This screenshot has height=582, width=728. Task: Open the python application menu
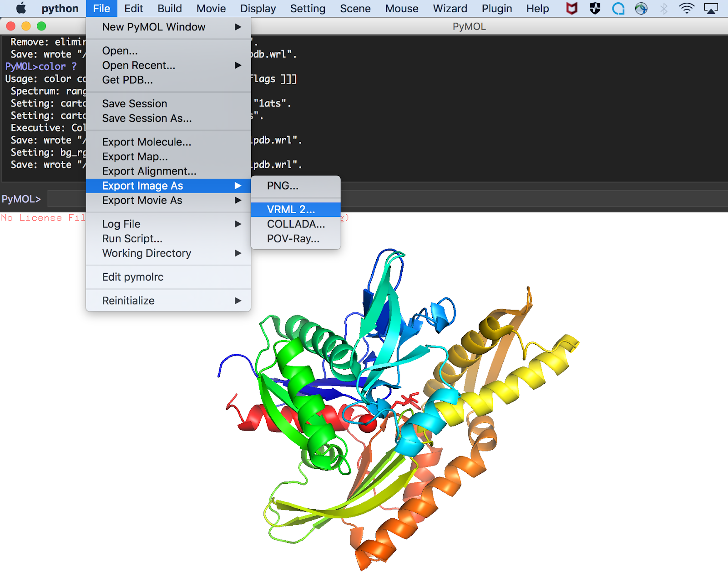click(x=60, y=9)
